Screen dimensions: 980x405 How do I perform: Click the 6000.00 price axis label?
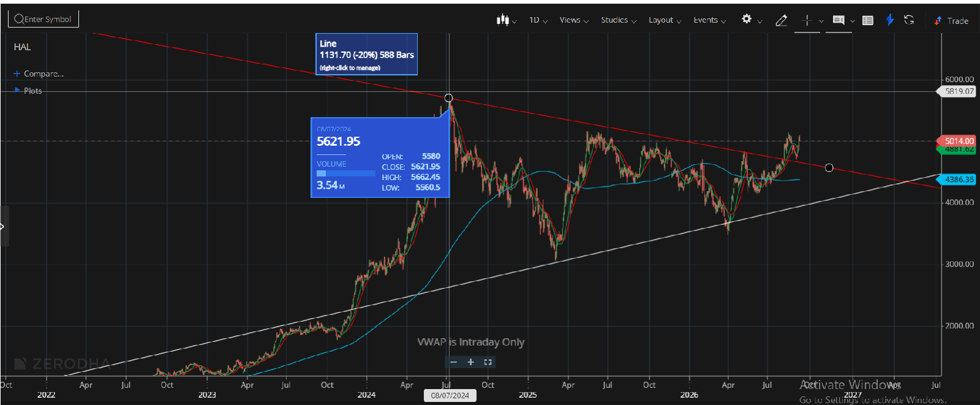(959, 80)
